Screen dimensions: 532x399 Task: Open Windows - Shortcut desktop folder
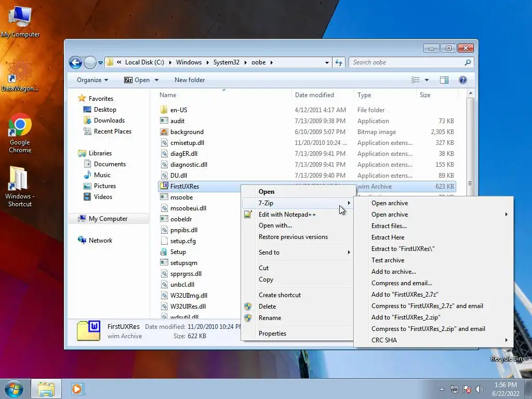(x=20, y=186)
